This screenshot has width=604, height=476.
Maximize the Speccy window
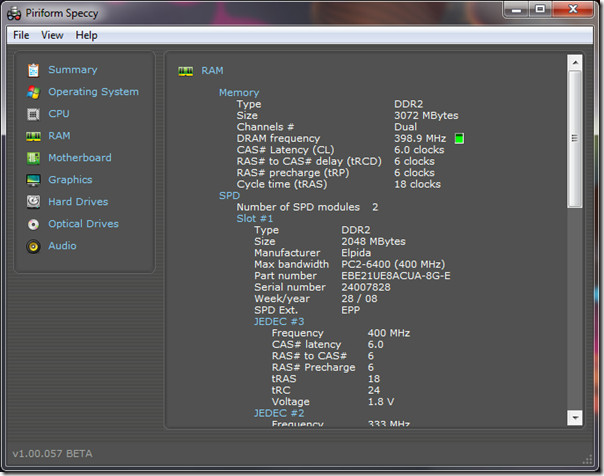[x=540, y=9]
